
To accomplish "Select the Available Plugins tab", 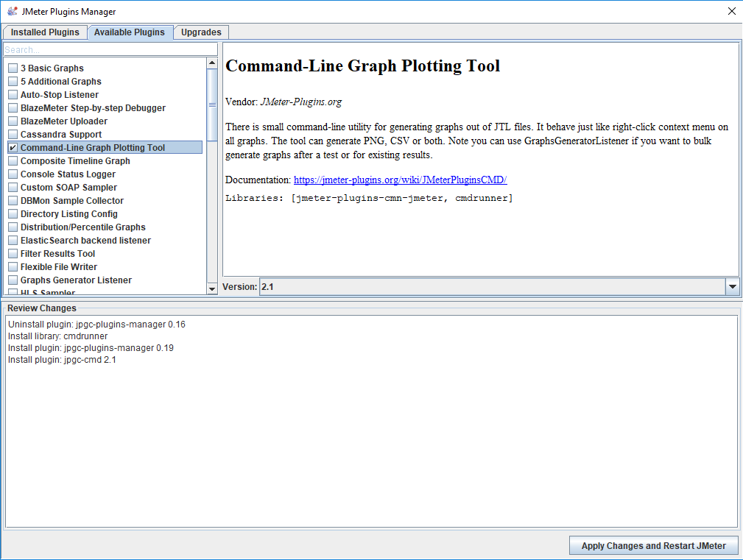I will click(x=130, y=32).
